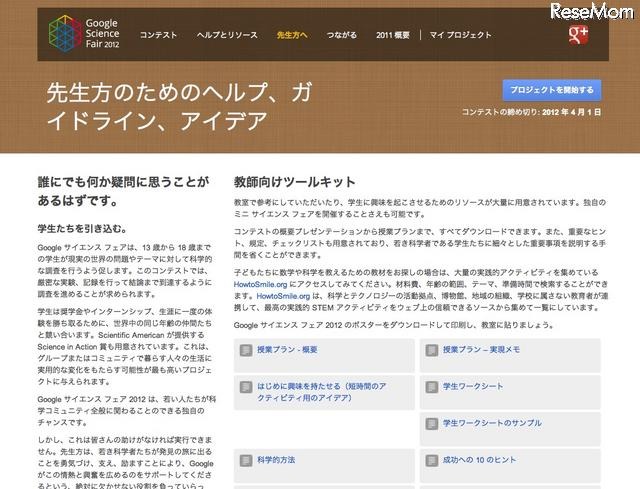This screenshot has width=640, height=489.
Task: Go to 2011 概要 in navigation
Action: point(393,35)
